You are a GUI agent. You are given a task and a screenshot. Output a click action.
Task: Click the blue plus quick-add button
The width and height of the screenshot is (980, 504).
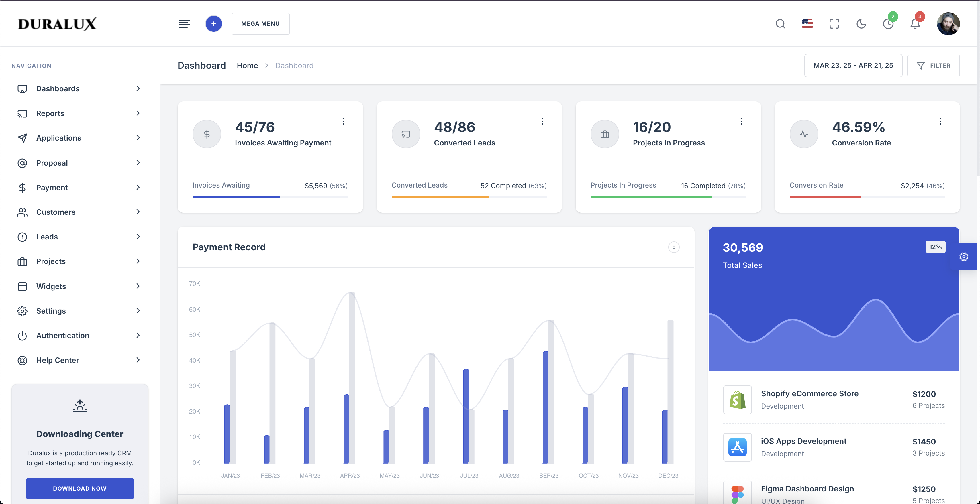point(214,24)
